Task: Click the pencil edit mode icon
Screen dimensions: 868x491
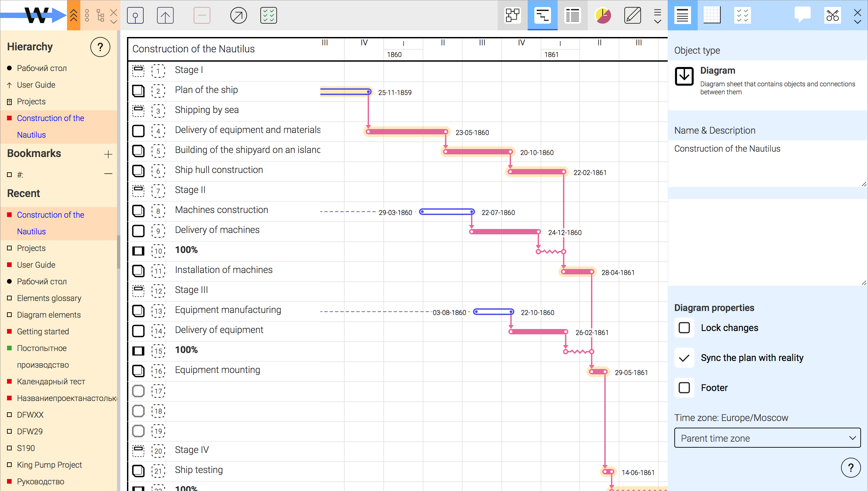Action: tap(632, 16)
